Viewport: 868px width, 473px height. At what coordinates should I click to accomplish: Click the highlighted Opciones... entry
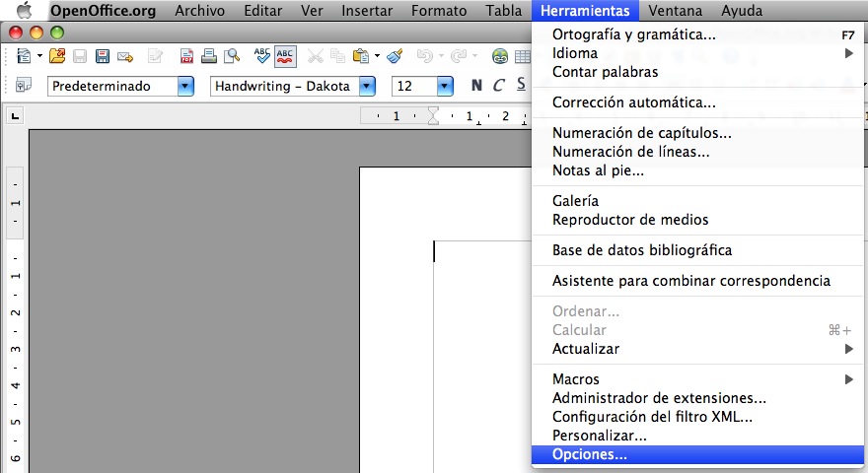tap(697, 454)
